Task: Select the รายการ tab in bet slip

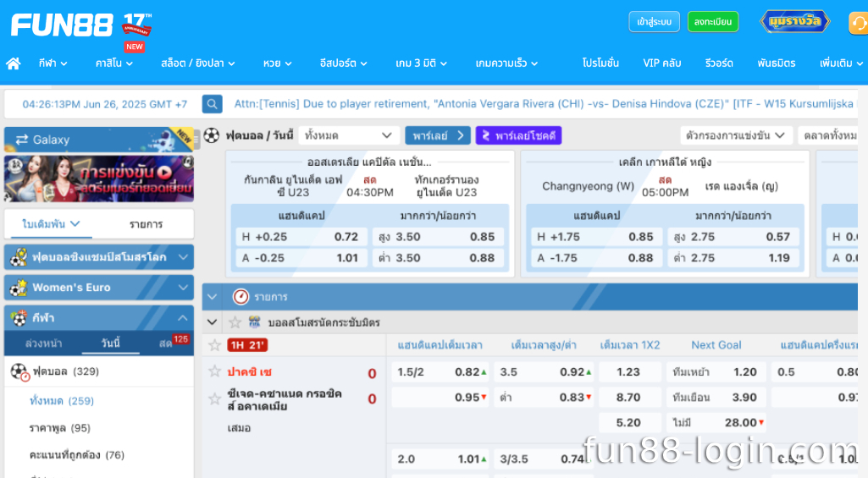Action: pyautogui.click(x=147, y=224)
